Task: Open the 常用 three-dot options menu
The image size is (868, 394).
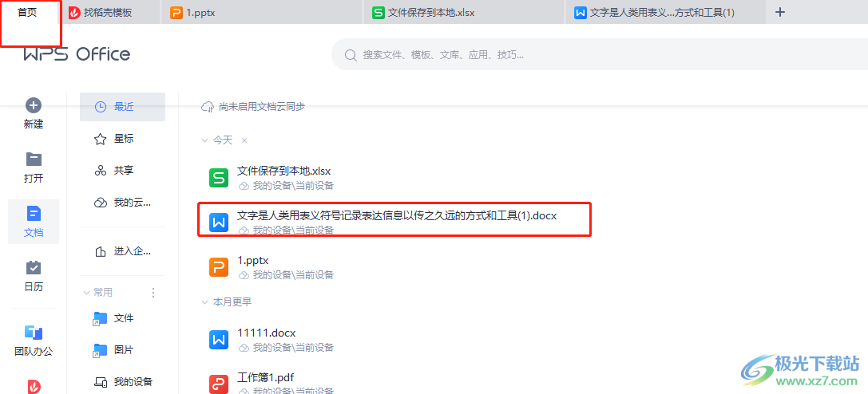Action: [x=153, y=293]
